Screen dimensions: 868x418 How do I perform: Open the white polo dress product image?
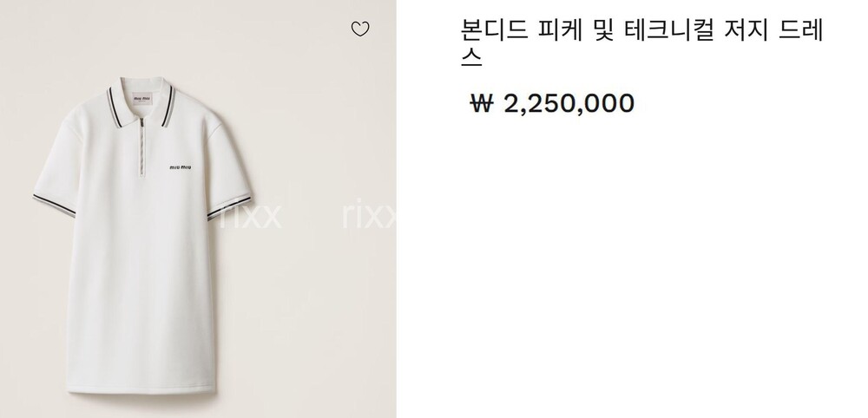pos(198,209)
